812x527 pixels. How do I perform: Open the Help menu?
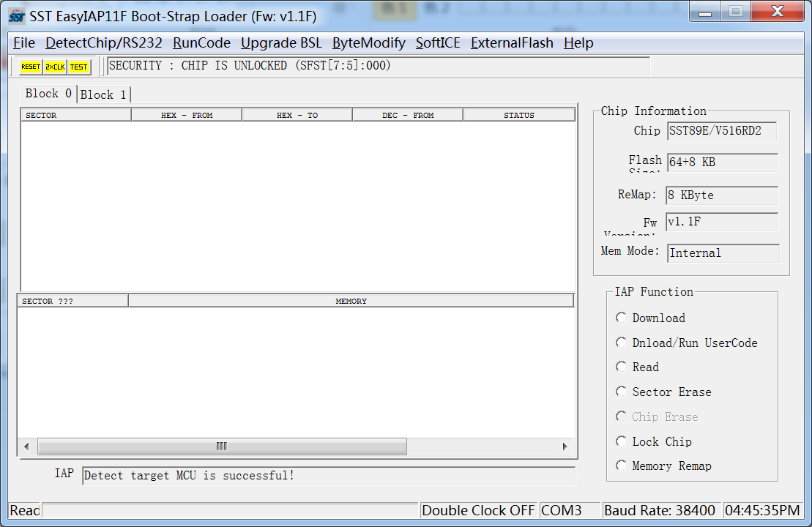(x=578, y=43)
